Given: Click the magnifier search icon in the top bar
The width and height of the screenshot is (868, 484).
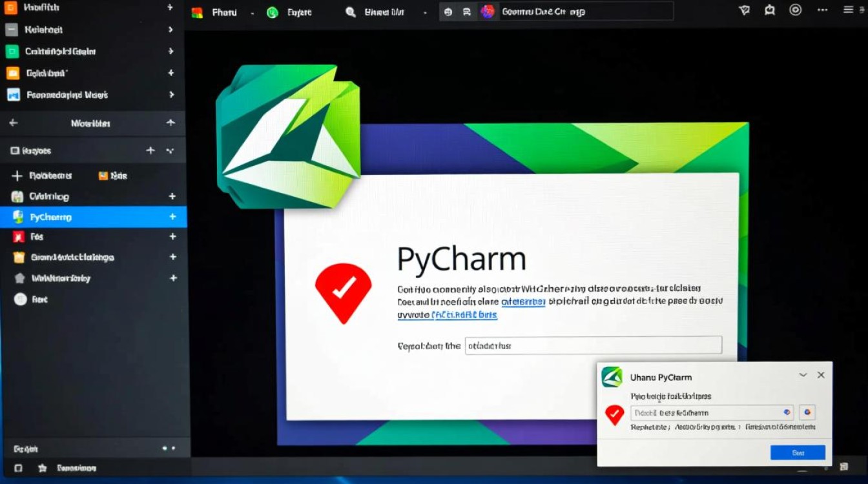Looking at the screenshot, I should coord(350,12).
